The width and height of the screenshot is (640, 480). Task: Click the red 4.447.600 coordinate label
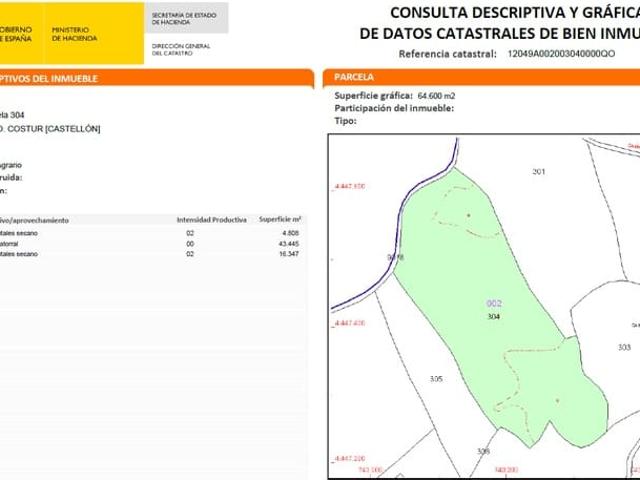click(x=349, y=187)
